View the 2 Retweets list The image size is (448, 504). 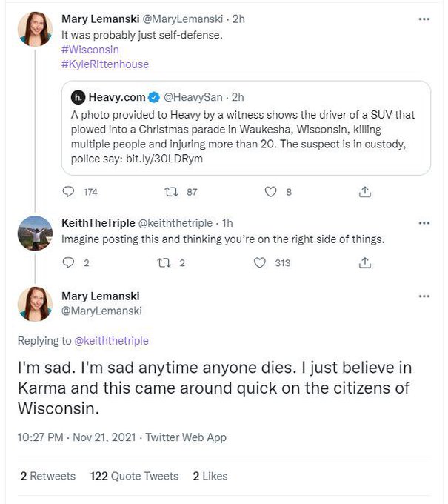[47, 476]
